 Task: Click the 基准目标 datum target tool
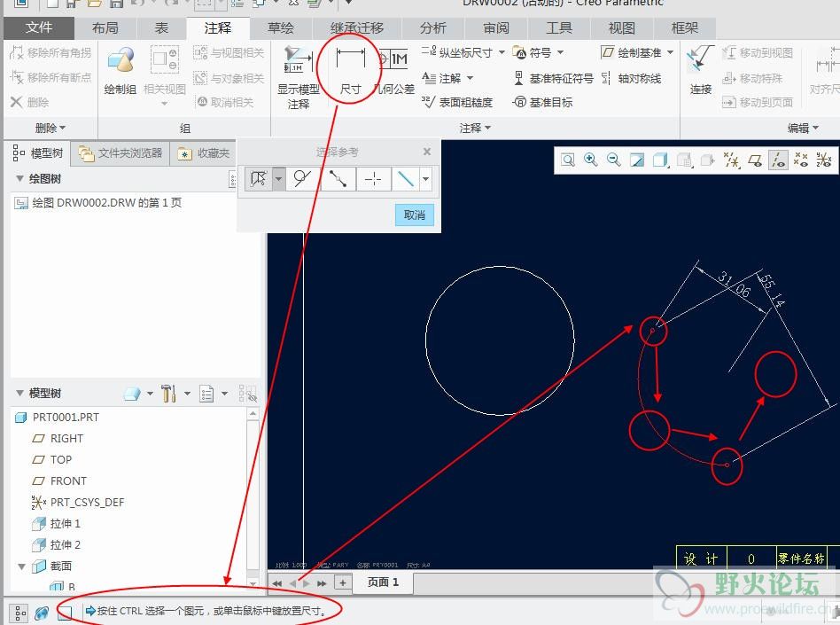point(542,102)
